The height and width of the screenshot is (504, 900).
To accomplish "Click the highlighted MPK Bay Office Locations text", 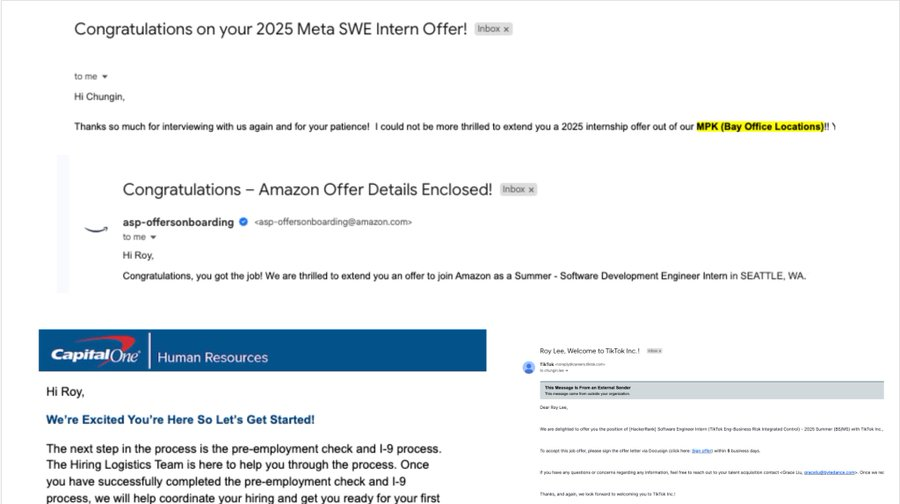I will [761, 127].
